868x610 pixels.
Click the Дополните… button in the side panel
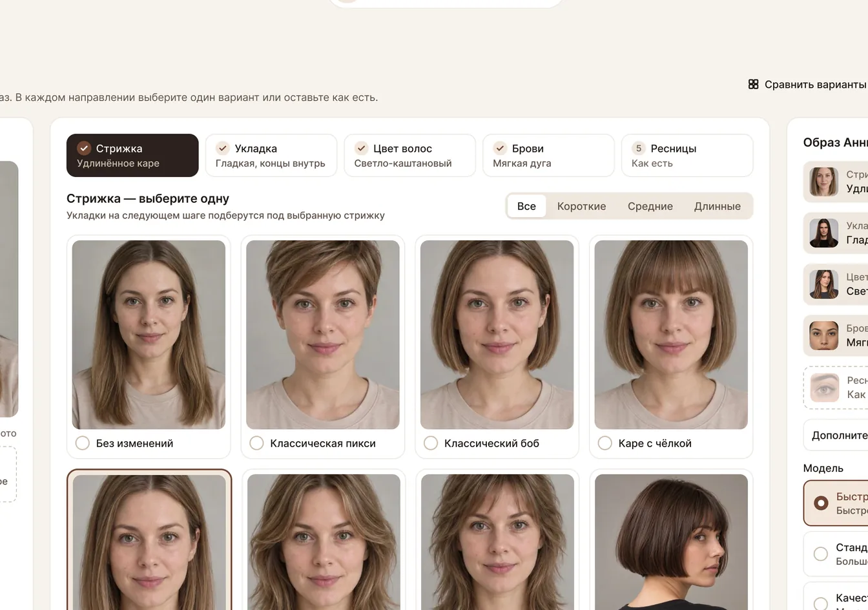836,435
